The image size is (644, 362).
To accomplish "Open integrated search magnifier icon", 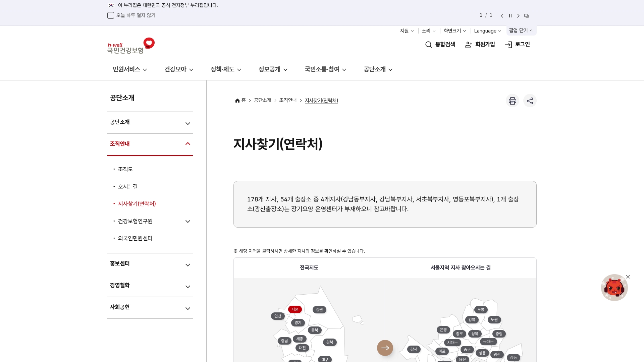I will coord(428,45).
